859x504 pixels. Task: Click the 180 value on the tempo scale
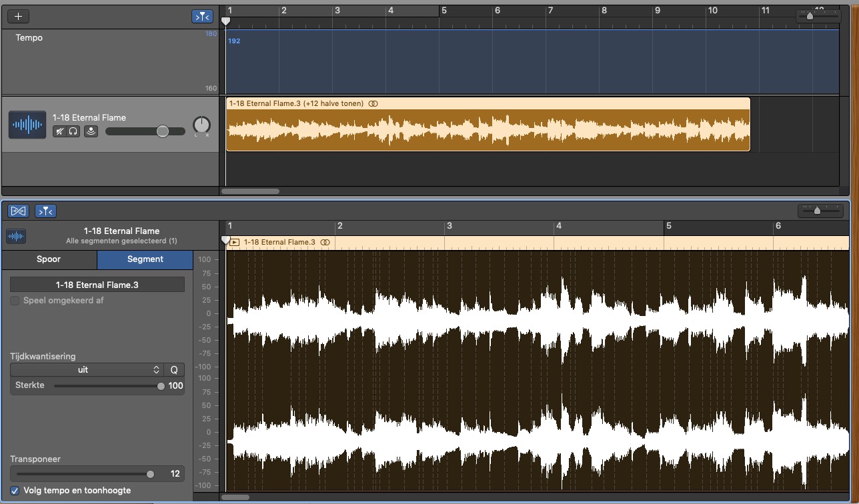(211, 33)
